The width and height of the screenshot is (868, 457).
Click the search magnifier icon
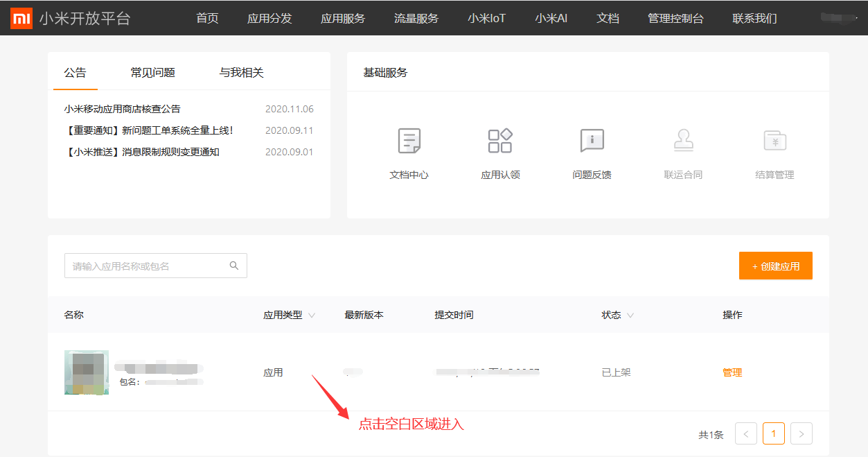(234, 266)
